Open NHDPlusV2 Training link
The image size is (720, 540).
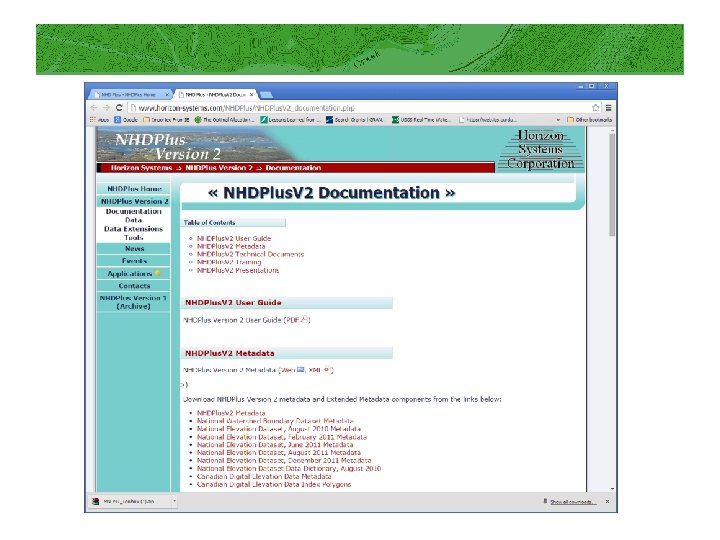pyautogui.click(x=229, y=262)
